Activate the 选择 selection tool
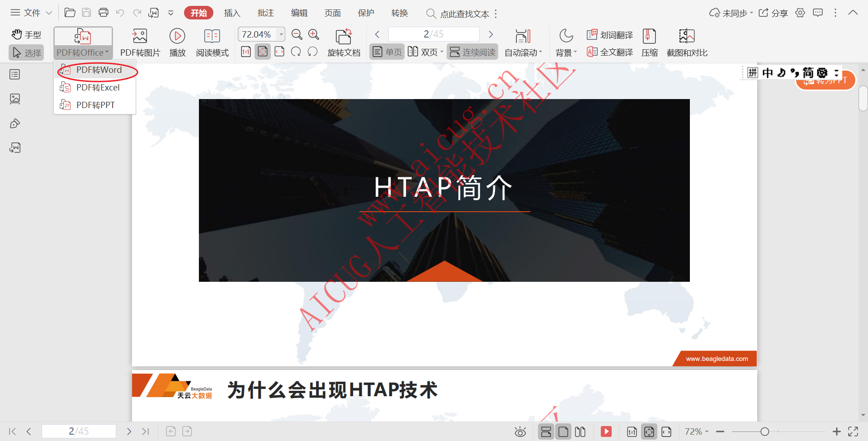Image resolution: width=868 pixels, height=441 pixels. tap(26, 52)
